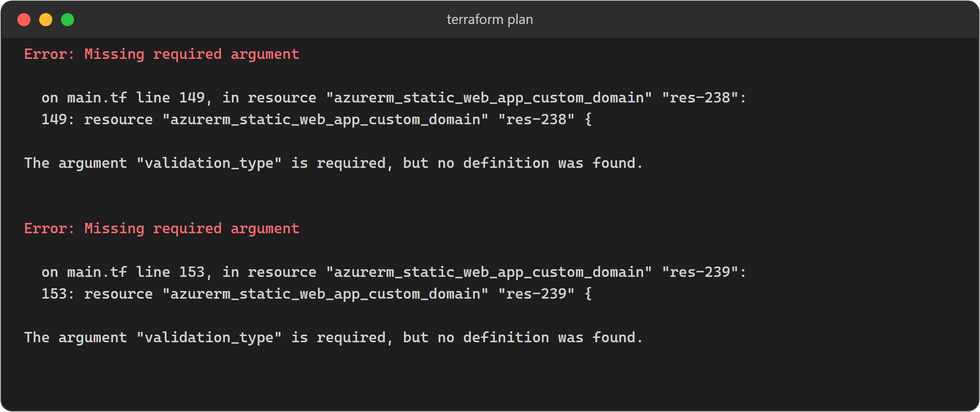The height and width of the screenshot is (412, 980).
Task: Click the source line starting with "153: resource"
Action: [316, 294]
